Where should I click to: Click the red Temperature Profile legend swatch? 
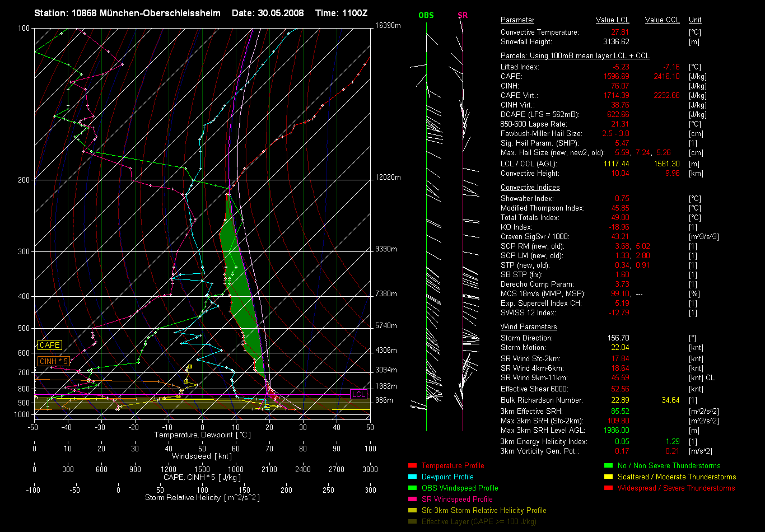(x=413, y=465)
